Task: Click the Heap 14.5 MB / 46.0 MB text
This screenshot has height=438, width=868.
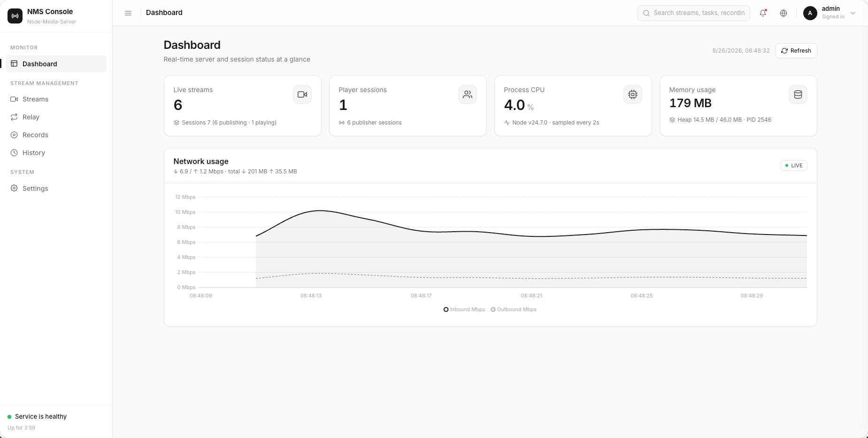Action: pyautogui.click(x=724, y=120)
